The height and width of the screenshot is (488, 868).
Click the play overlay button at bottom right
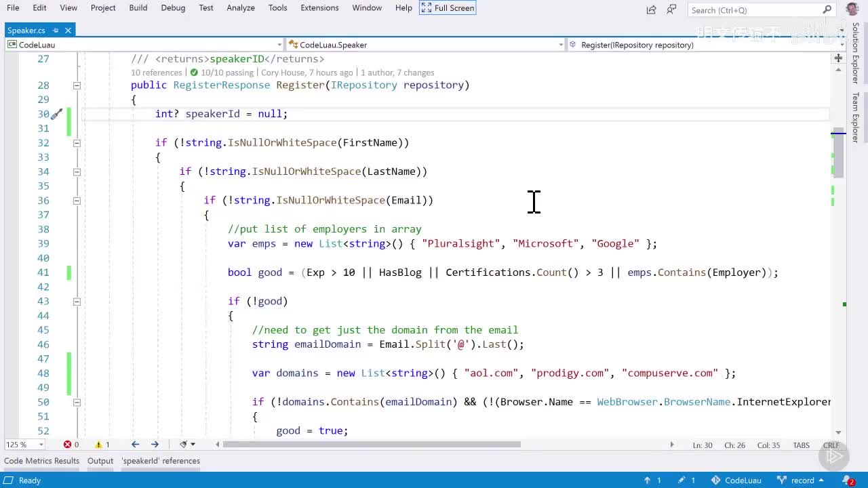click(x=834, y=457)
